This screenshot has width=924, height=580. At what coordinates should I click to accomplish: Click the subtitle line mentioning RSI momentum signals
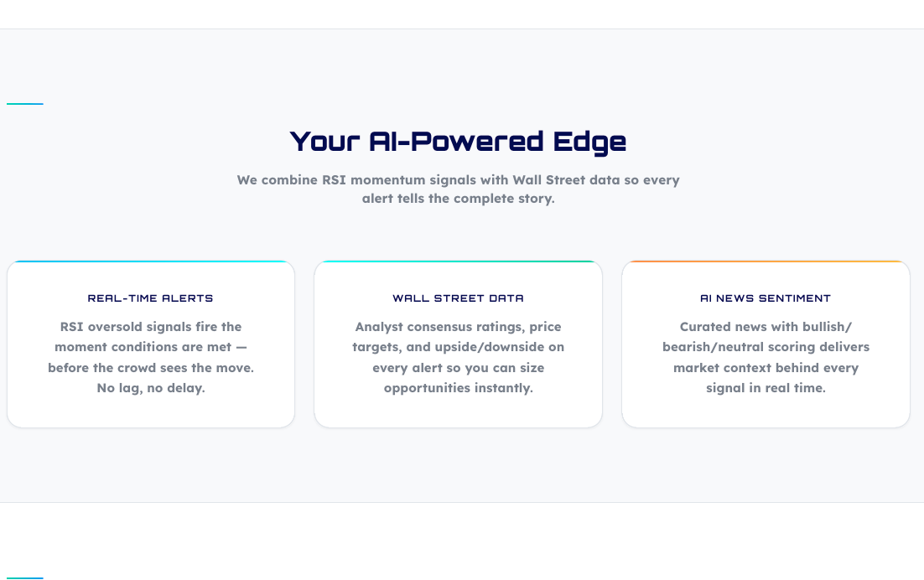pyautogui.click(x=458, y=180)
